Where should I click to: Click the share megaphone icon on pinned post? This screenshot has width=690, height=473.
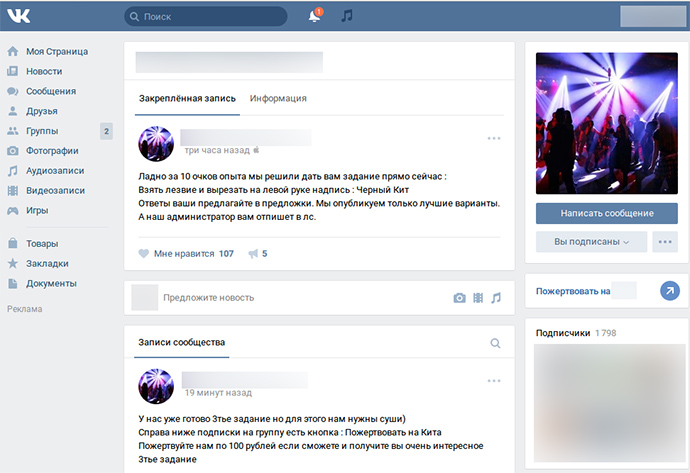pyautogui.click(x=254, y=254)
